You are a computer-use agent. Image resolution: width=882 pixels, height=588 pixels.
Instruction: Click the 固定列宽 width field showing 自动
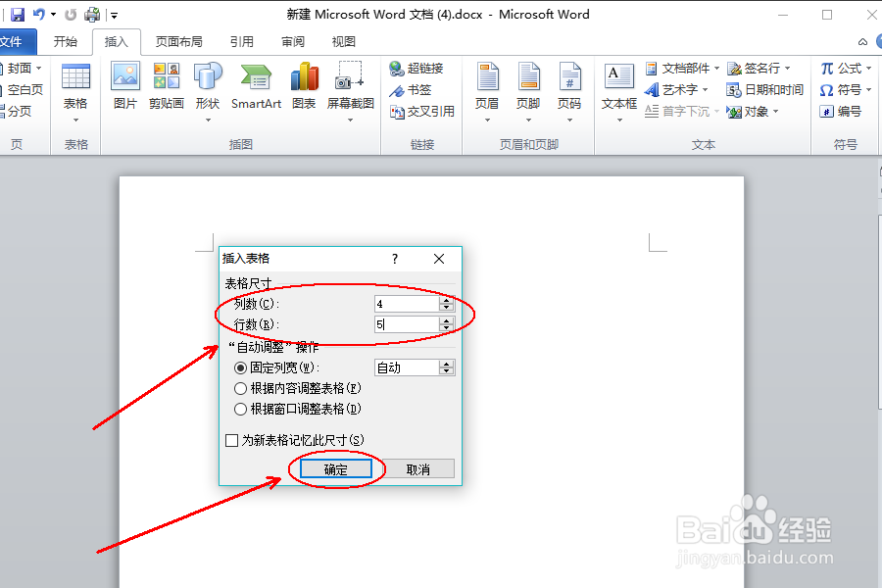[407, 368]
